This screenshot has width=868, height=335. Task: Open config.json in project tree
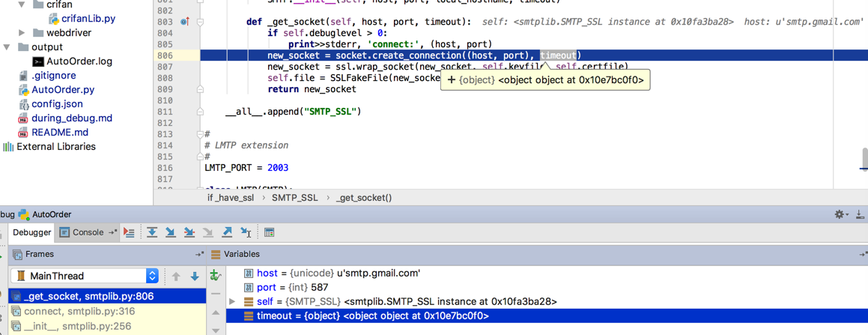(x=51, y=103)
